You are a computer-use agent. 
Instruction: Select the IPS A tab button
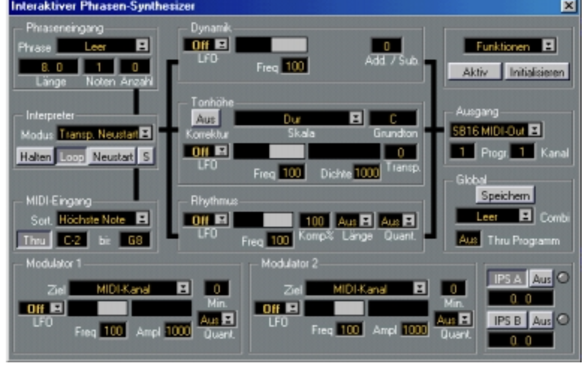(x=507, y=279)
